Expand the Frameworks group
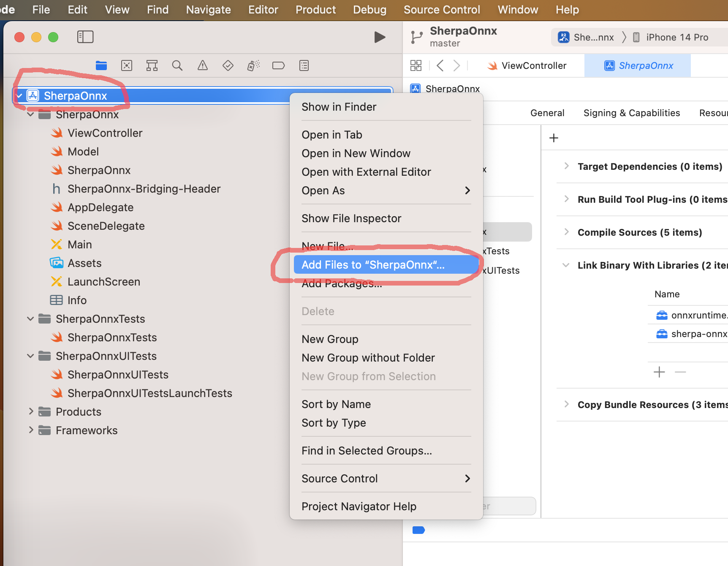 pyautogui.click(x=30, y=430)
